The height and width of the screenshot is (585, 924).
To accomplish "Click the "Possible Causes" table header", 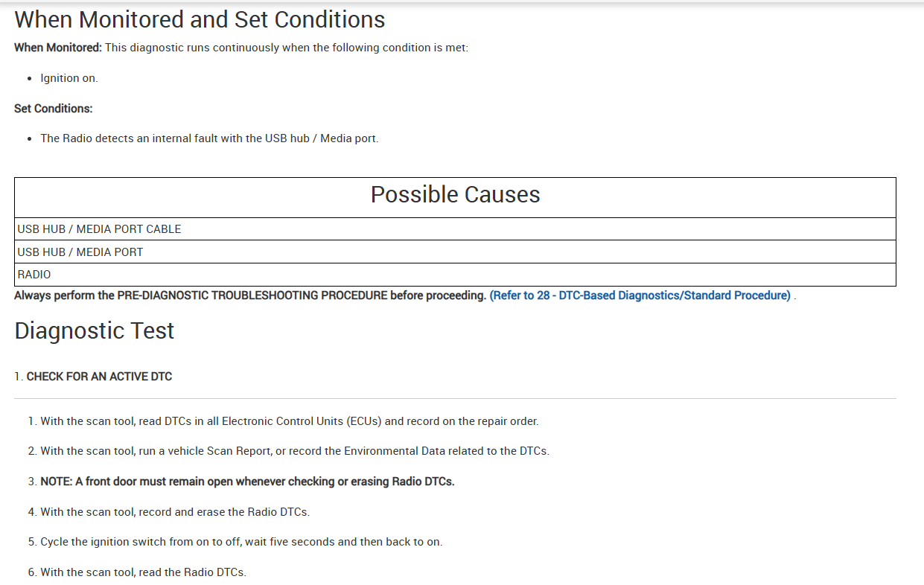I will click(x=455, y=195).
